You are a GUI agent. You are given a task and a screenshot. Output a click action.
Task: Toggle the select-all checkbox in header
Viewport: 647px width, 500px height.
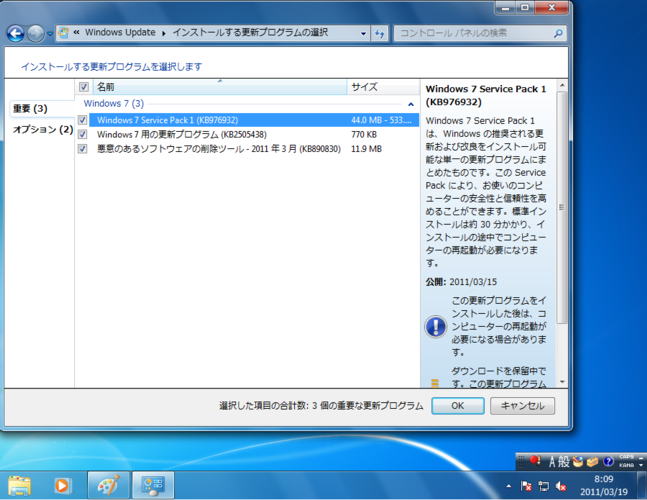84,87
